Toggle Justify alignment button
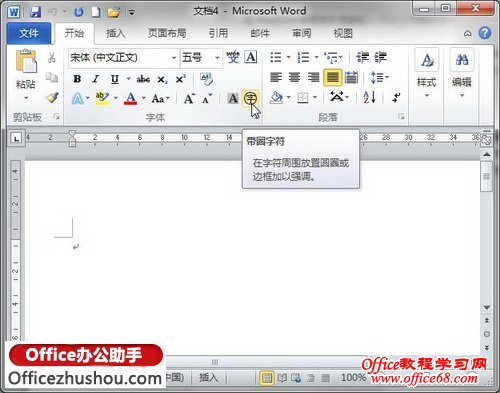 (332, 77)
